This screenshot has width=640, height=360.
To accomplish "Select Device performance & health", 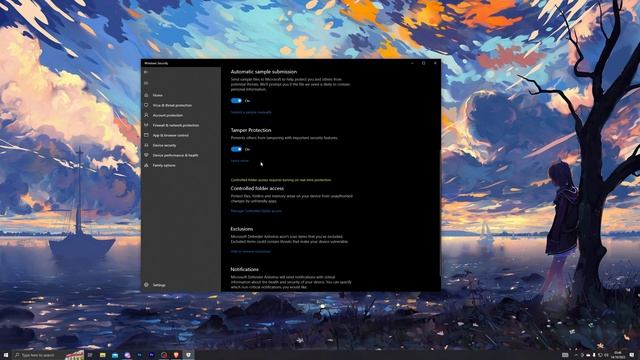I will pos(176,155).
